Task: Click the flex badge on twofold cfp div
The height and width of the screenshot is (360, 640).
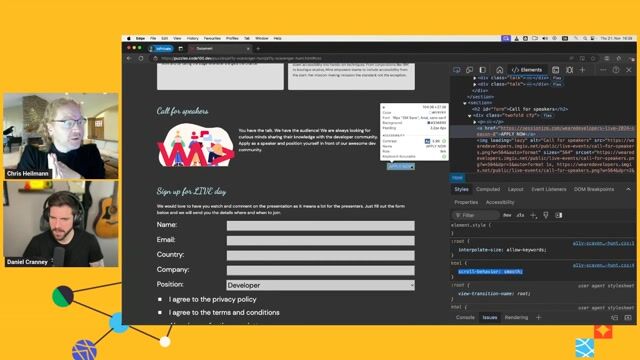Action: [x=547, y=116]
